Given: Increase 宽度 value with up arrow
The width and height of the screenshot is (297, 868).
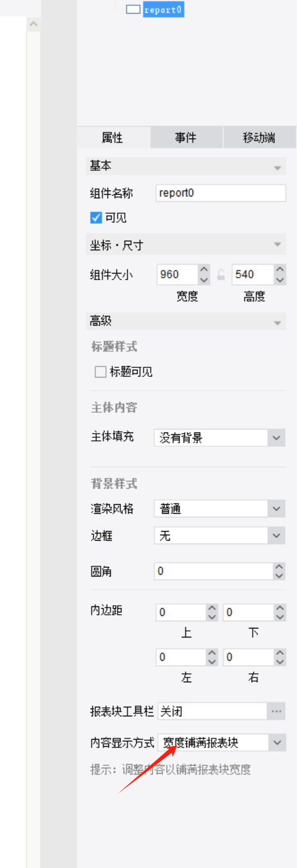Looking at the screenshot, I should [x=204, y=270].
